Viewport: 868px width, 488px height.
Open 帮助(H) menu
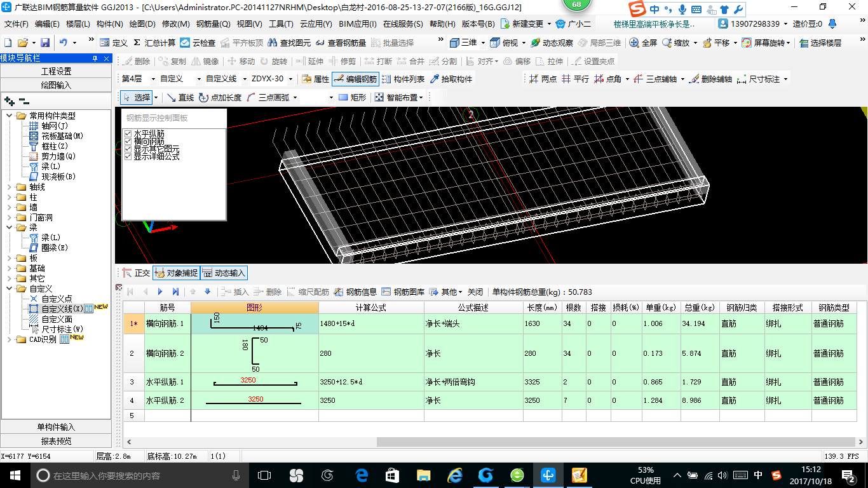(x=442, y=24)
